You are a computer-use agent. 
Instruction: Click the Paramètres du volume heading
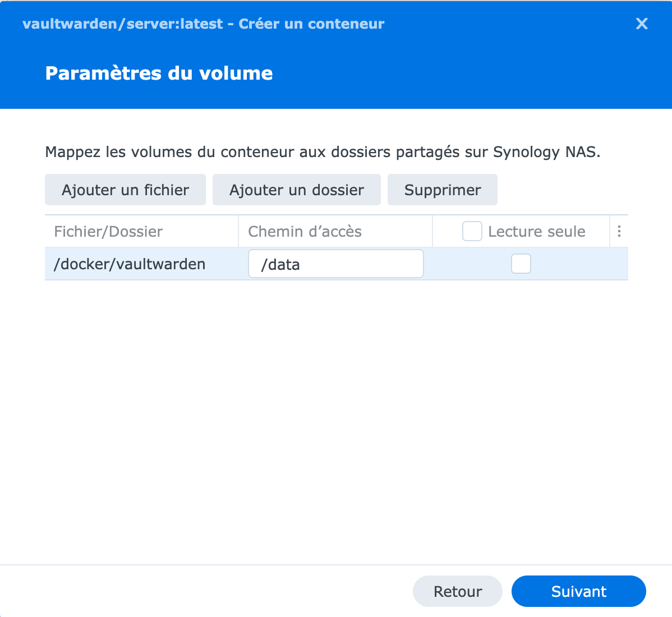coord(159,73)
